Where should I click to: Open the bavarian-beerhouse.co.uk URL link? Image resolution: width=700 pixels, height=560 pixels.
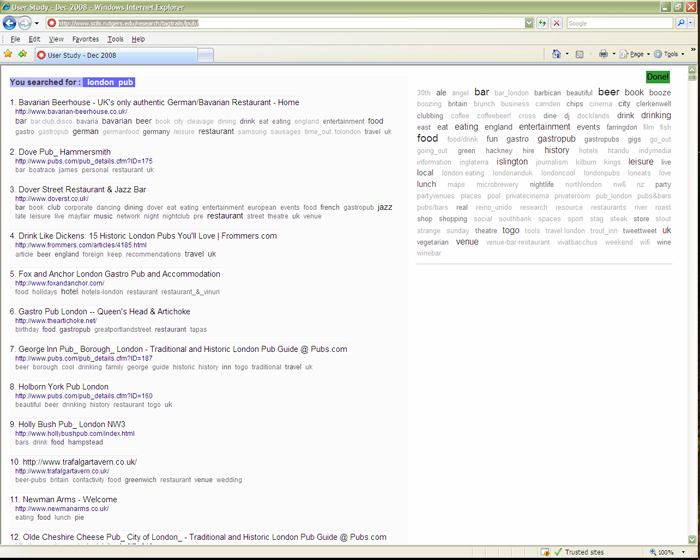pyautogui.click(x=71, y=112)
